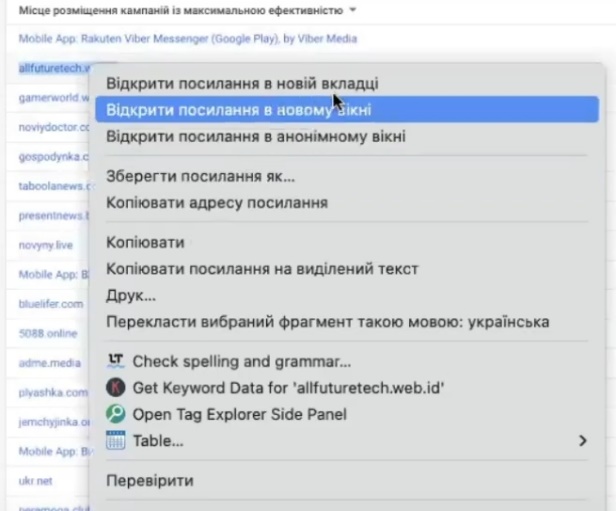Choose 'Зберегти посилання як...'
This screenshot has width=616, height=511.
(x=200, y=177)
